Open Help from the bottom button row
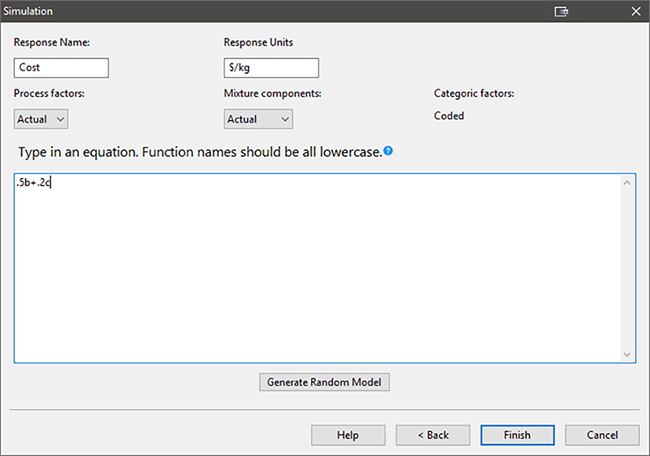This screenshot has height=456, width=650. (348, 435)
